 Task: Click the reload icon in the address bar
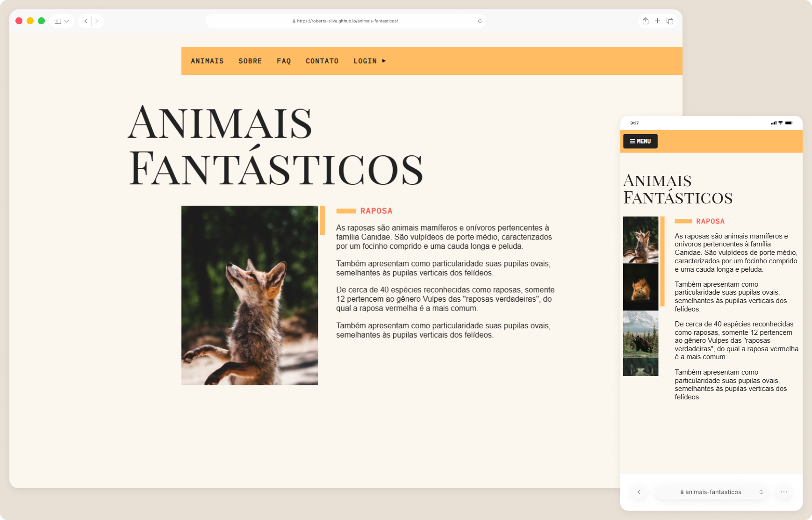[x=480, y=21]
